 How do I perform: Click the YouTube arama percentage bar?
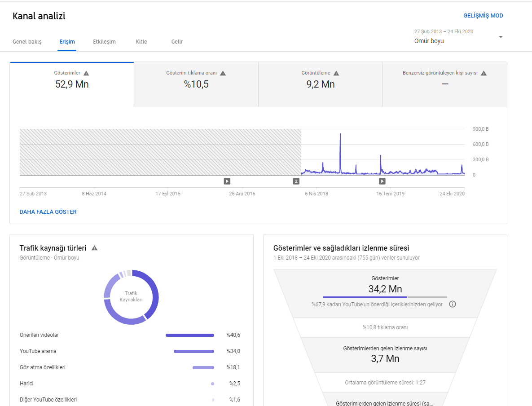pos(194,351)
